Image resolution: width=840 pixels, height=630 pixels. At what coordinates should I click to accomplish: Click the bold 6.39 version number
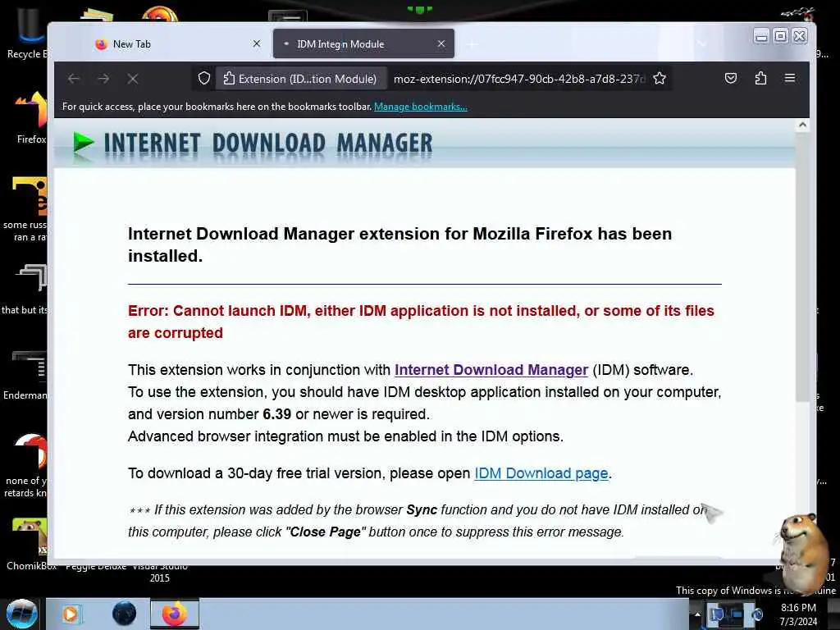276,414
